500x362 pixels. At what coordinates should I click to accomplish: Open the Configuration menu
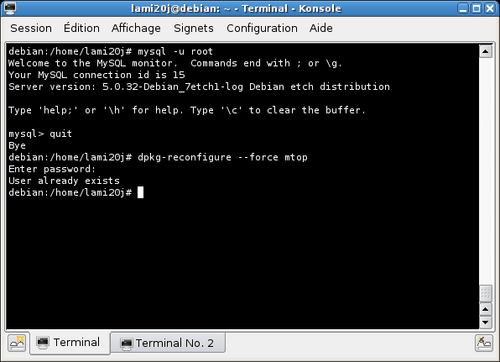click(262, 28)
